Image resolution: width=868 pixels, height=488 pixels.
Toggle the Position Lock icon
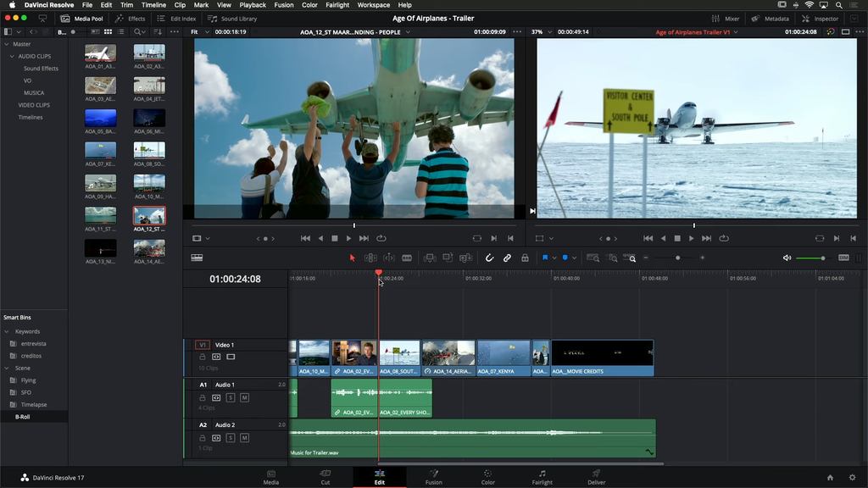(x=525, y=258)
